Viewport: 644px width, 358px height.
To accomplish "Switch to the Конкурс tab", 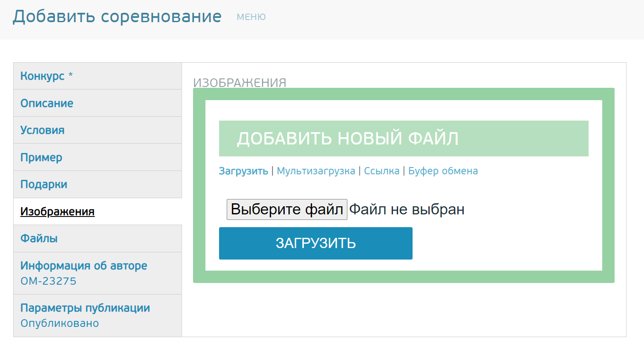I will 43,76.
